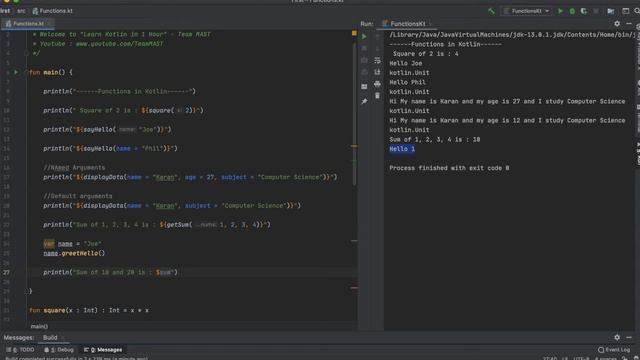Click the "Hello Phil" console output line
Image resolution: width=640 pixels, height=360 pixels.
[407, 82]
